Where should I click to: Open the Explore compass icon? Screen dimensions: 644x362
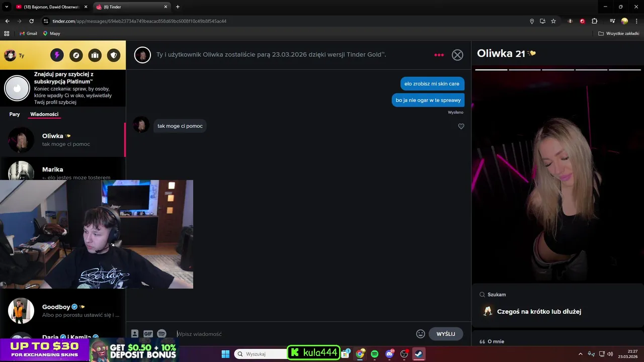76,55
